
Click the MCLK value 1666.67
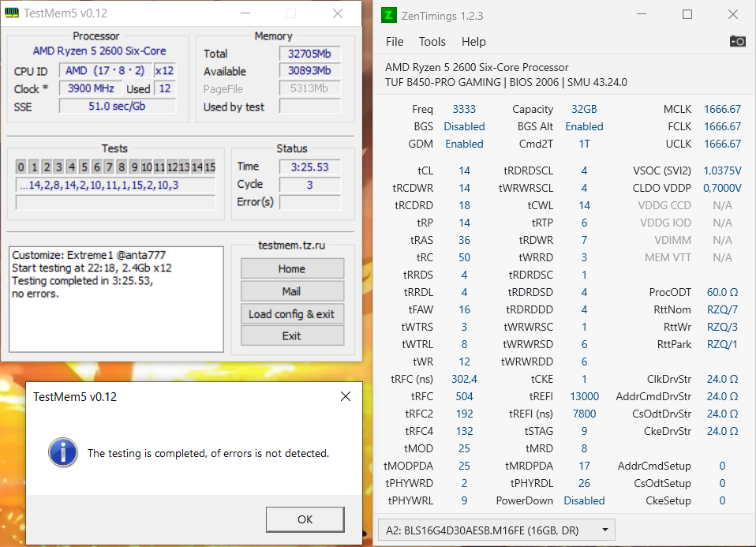[722, 109]
